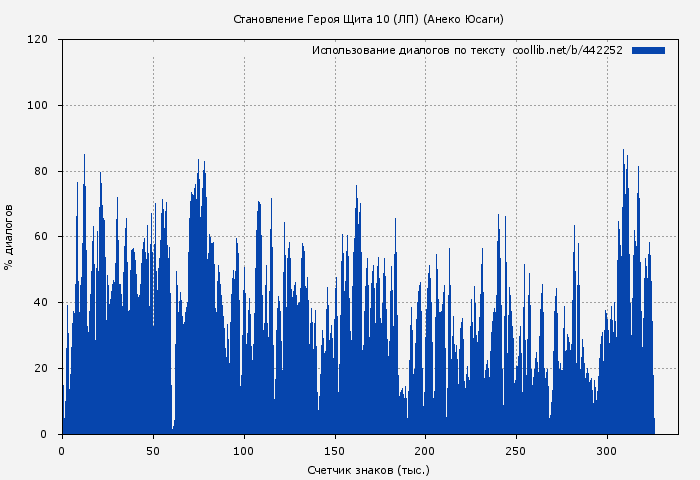
Task: Click the 60 tick on the y-axis
Action: pos(41,237)
